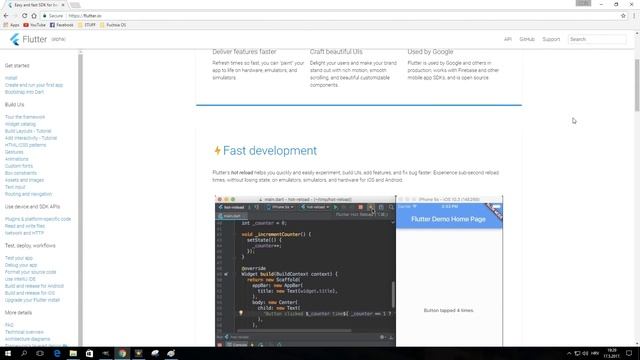Switch to Chrome on the taskbar
Screen dimensions: 640x360
(122, 353)
